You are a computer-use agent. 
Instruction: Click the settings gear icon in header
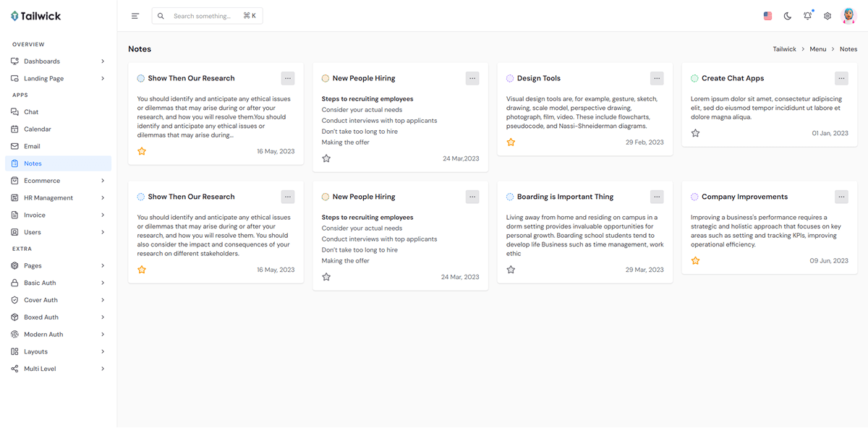pos(827,16)
